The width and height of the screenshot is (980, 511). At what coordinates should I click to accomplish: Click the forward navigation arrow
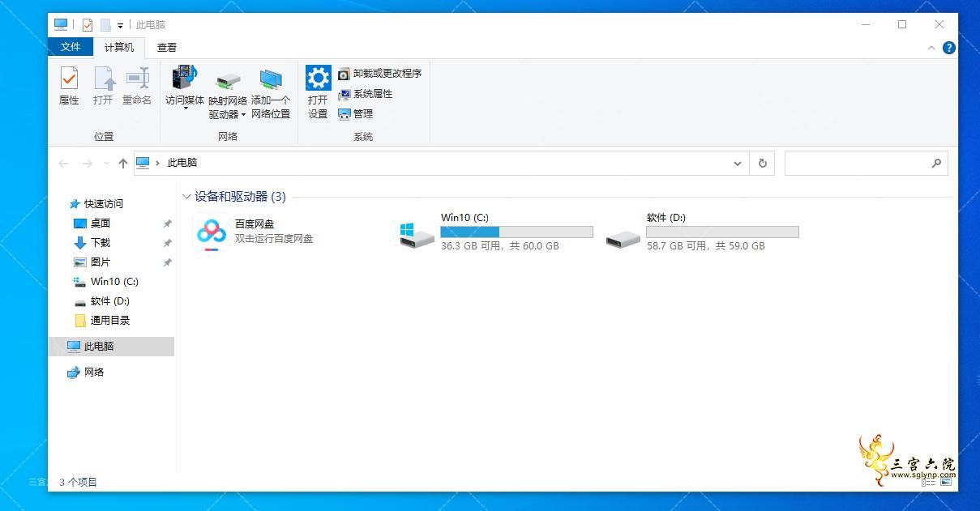click(x=88, y=164)
